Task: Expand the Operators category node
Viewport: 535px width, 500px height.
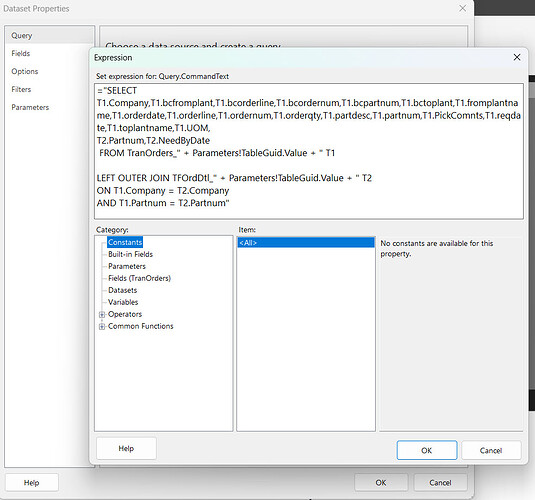Action: coord(102,314)
